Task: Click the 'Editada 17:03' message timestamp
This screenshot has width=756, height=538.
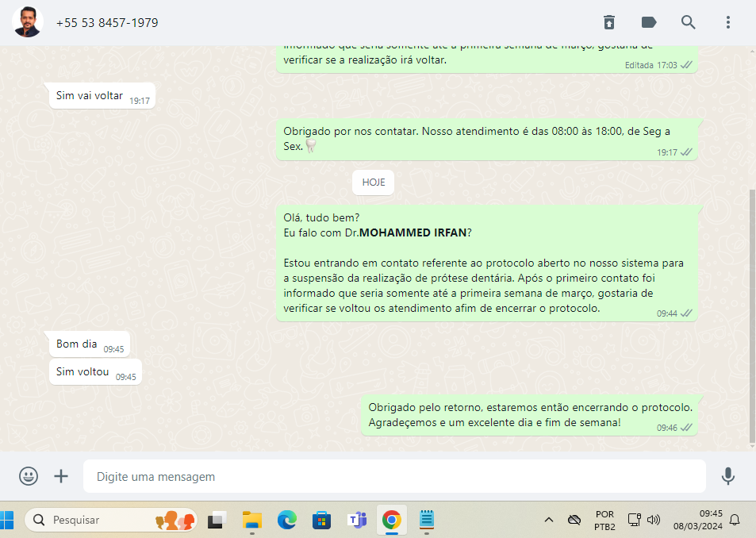Action: pos(651,65)
